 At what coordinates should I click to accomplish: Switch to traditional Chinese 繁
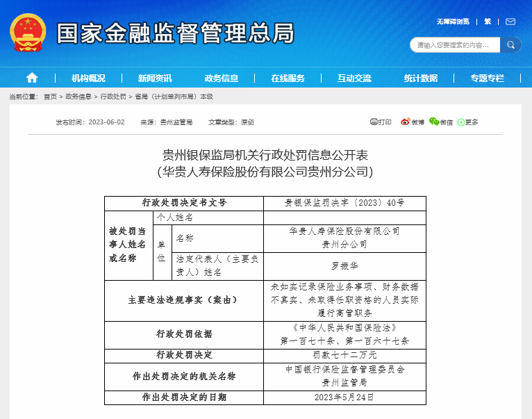point(488,22)
